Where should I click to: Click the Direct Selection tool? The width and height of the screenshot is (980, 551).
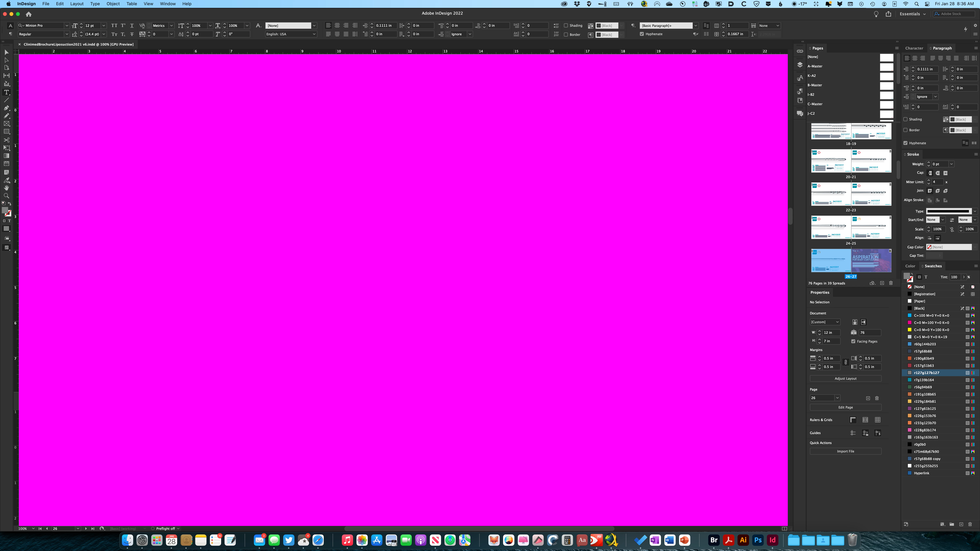pyautogui.click(x=7, y=60)
